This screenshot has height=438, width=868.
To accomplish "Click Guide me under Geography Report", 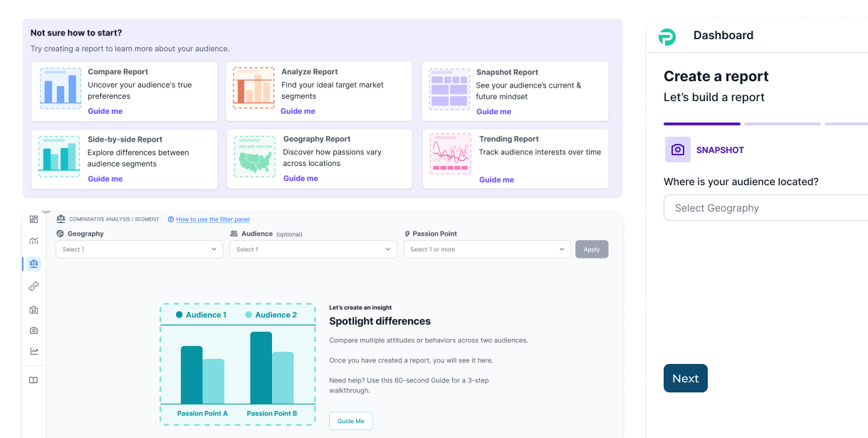I will pyautogui.click(x=300, y=179).
